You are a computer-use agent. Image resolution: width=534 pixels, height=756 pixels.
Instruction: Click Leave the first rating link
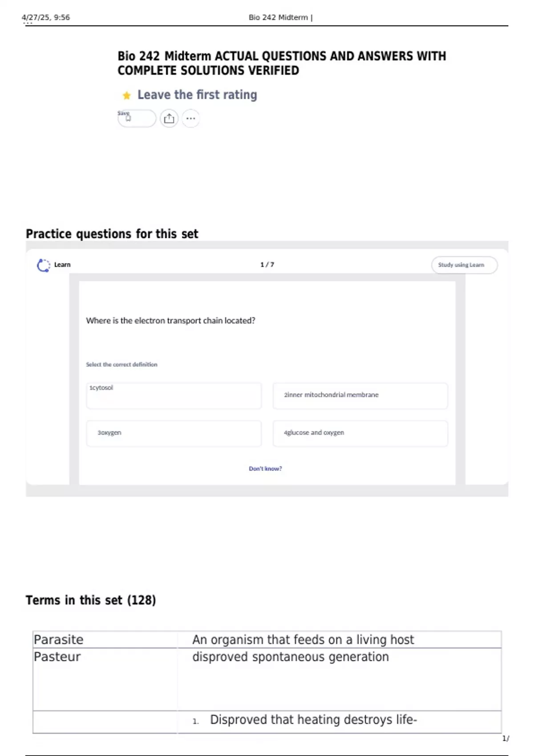click(x=197, y=95)
